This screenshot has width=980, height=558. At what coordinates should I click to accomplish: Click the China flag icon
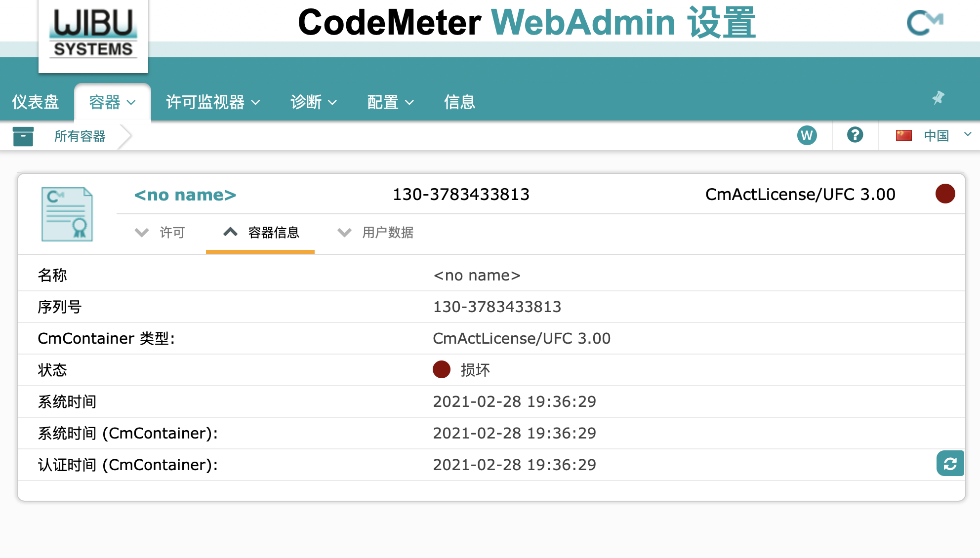click(x=903, y=135)
